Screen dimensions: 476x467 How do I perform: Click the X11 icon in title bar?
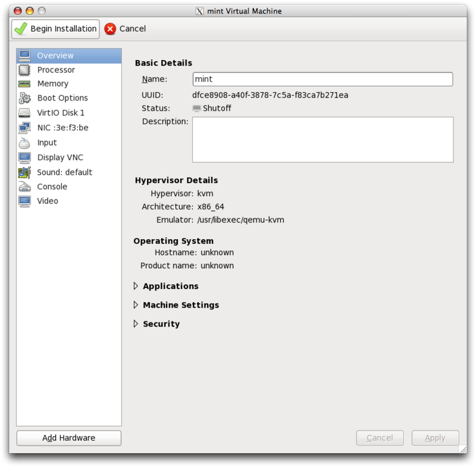199,11
